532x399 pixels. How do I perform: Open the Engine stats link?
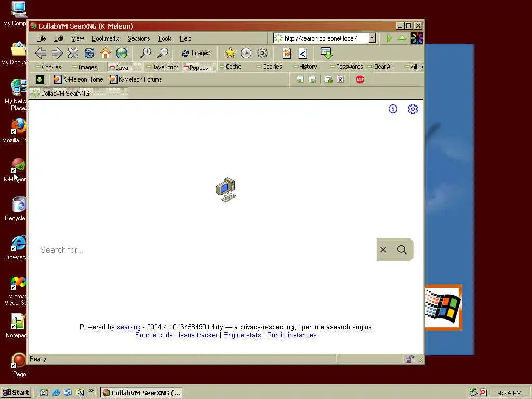[242, 335]
